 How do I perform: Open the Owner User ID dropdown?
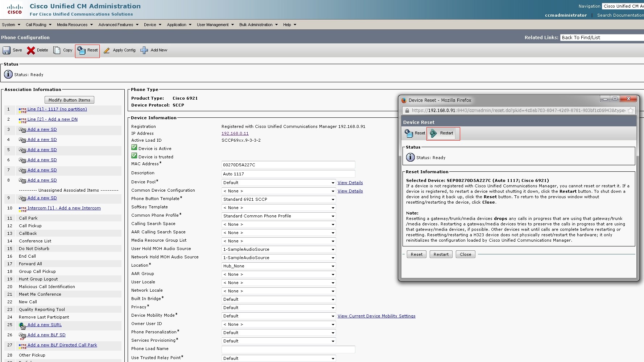[278, 324]
